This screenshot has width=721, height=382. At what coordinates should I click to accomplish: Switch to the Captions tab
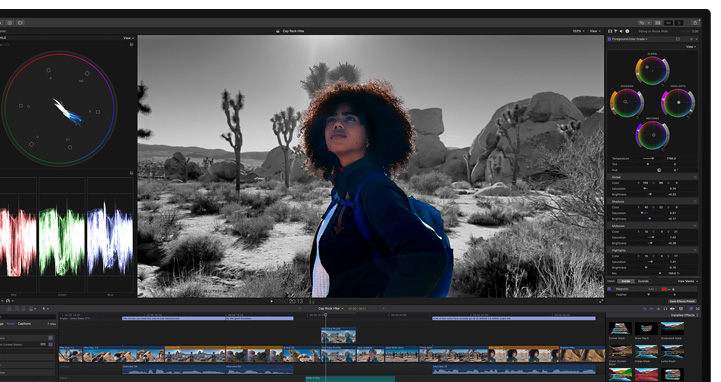[24, 324]
